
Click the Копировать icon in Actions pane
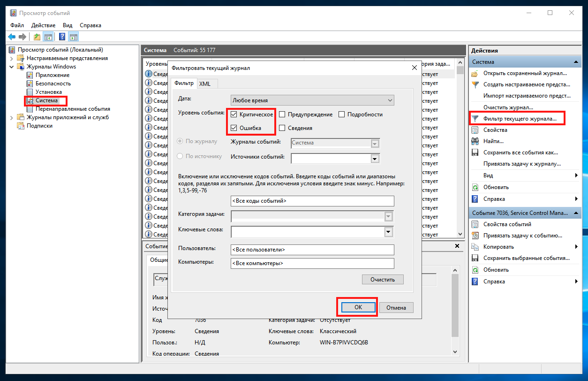click(475, 246)
